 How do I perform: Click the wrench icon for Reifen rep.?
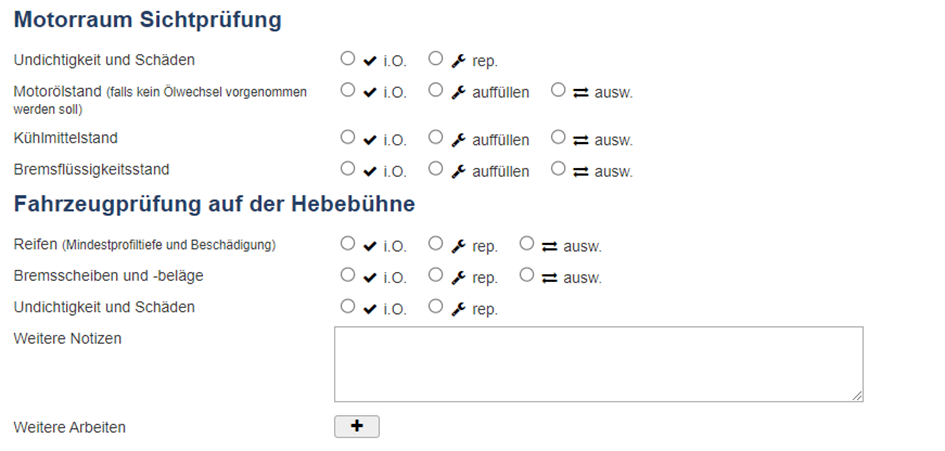coord(459,247)
